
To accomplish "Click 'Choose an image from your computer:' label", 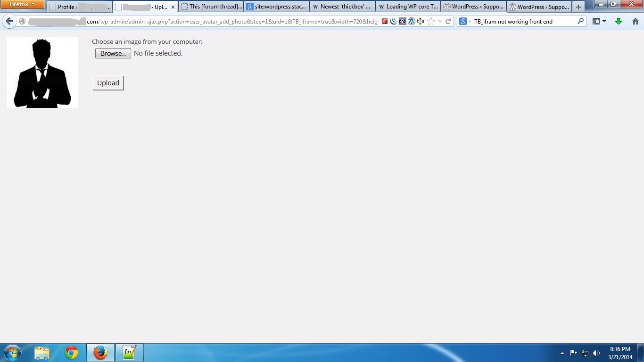I will [x=147, y=41].
